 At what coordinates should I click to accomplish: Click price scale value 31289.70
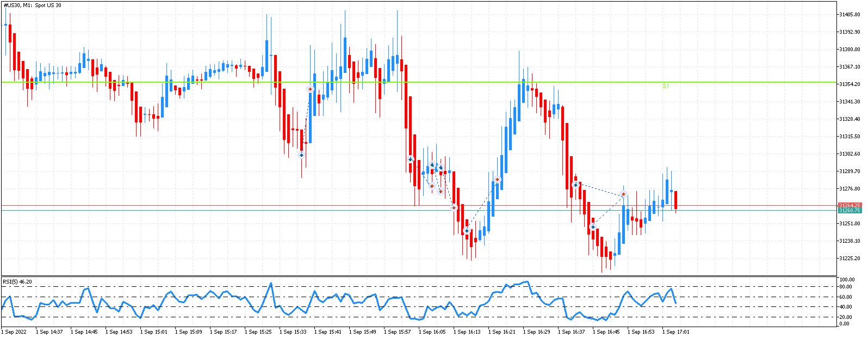(x=850, y=171)
